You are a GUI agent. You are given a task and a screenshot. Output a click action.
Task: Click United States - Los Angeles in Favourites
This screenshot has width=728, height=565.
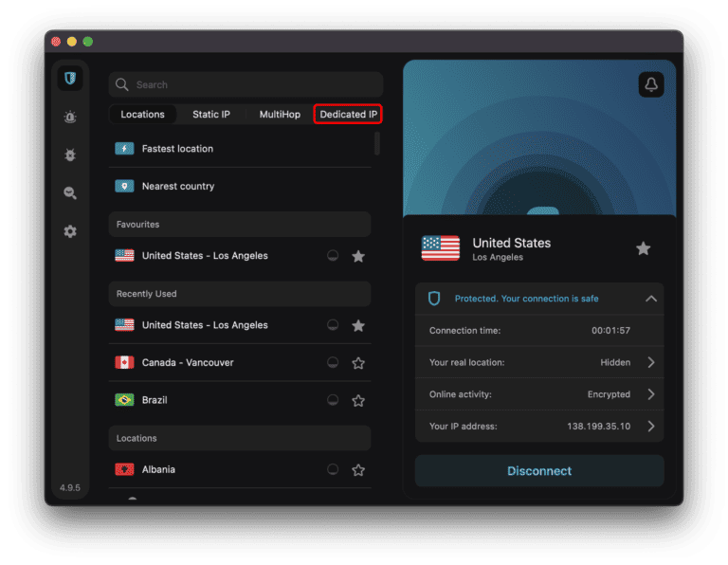205,256
